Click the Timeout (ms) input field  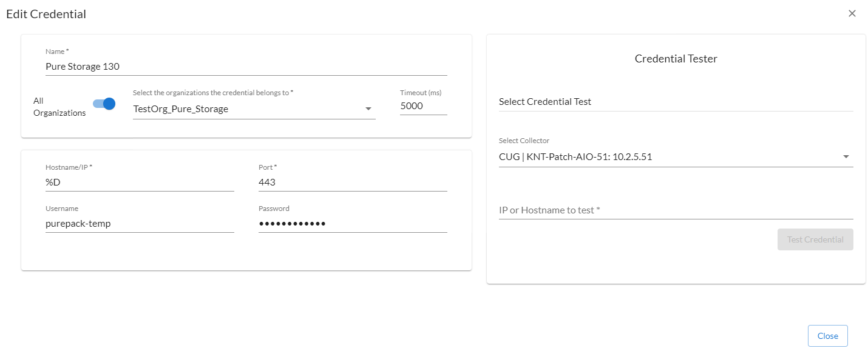click(x=423, y=106)
